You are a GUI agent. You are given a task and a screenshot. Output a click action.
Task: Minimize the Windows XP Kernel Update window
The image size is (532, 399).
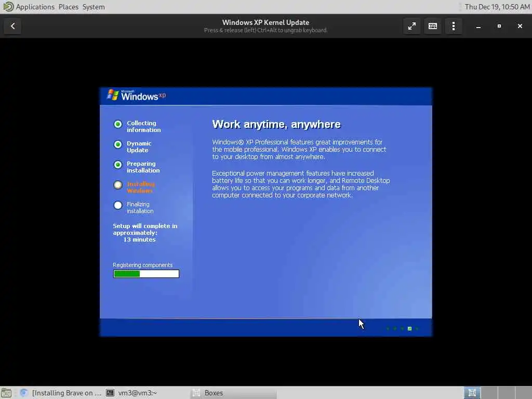pyautogui.click(x=478, y=26)
